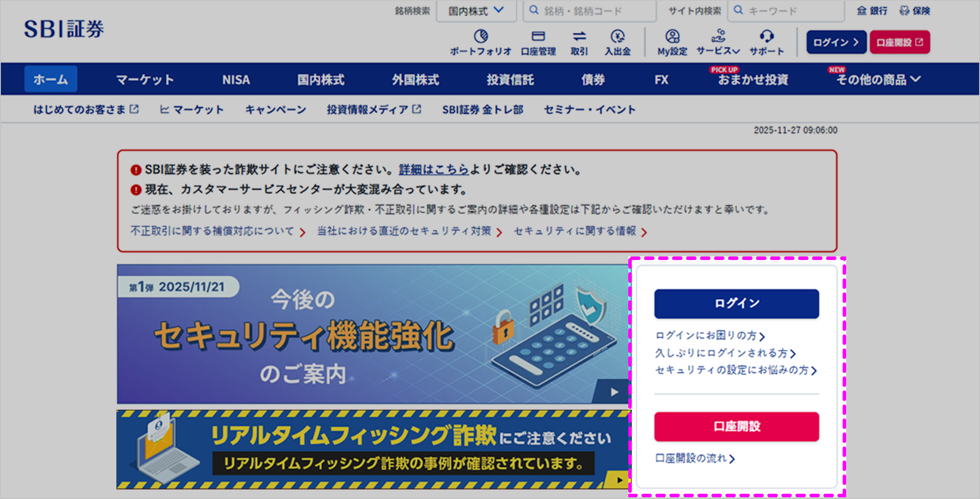Open the キャンペーン sub-navigation link

point(275,109)
